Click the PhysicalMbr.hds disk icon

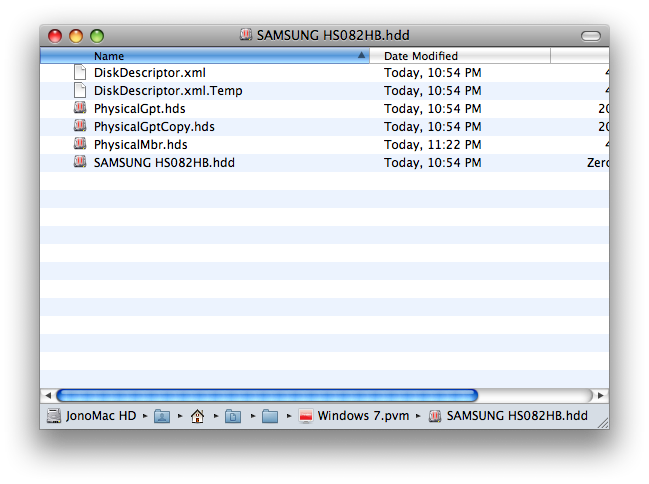(80, 144)
